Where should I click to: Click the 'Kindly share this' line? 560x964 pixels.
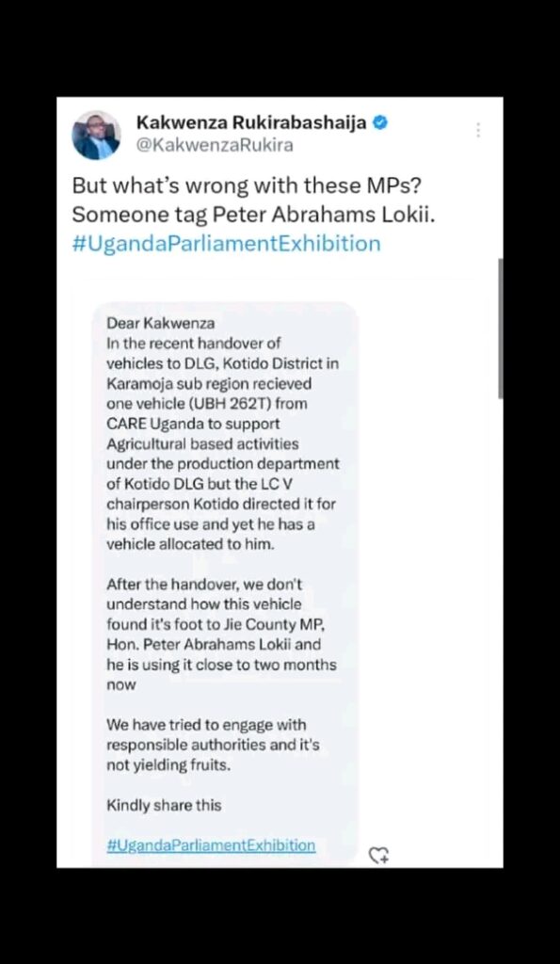pos(164,806)
